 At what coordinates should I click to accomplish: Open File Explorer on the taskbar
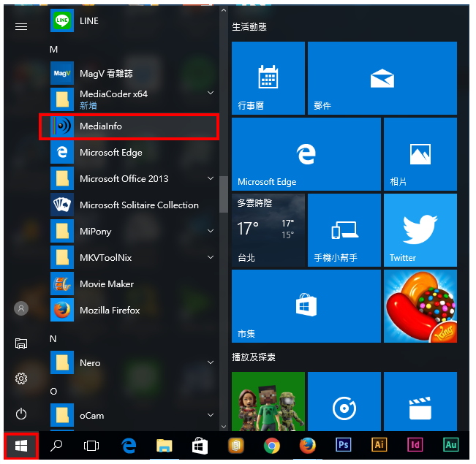coord(165,446)
